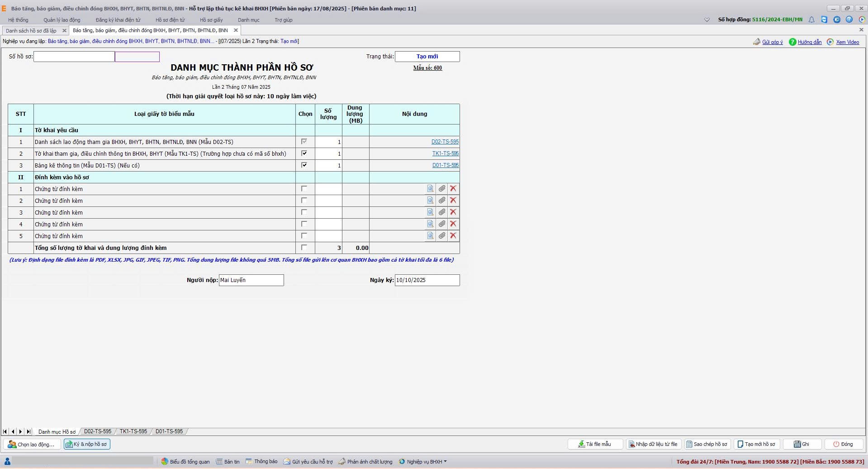Jump to last sheet navigation arrow
The image size is (868, 469).
pyautogui.click(x=28, y=432)
